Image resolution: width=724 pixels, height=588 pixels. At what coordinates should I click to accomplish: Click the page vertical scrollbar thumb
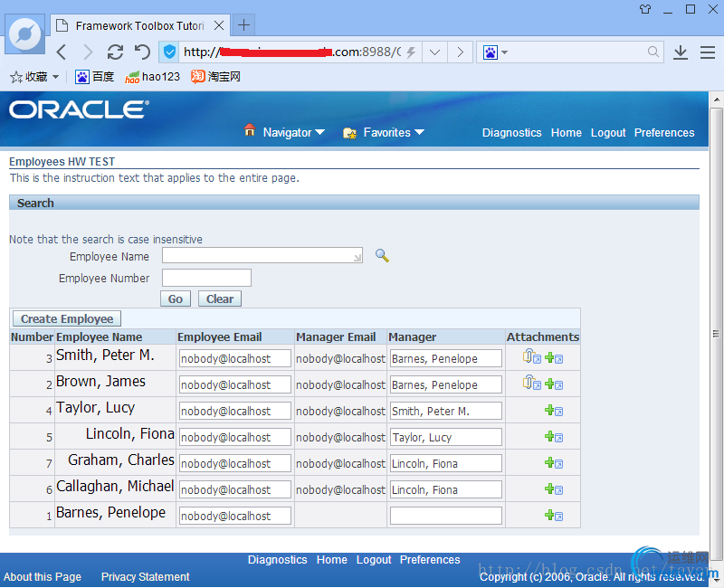click(x=716, y=334)
